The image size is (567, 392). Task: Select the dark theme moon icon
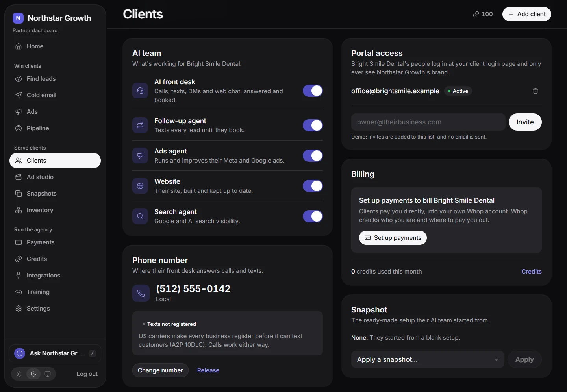click(x=33, y=374)
